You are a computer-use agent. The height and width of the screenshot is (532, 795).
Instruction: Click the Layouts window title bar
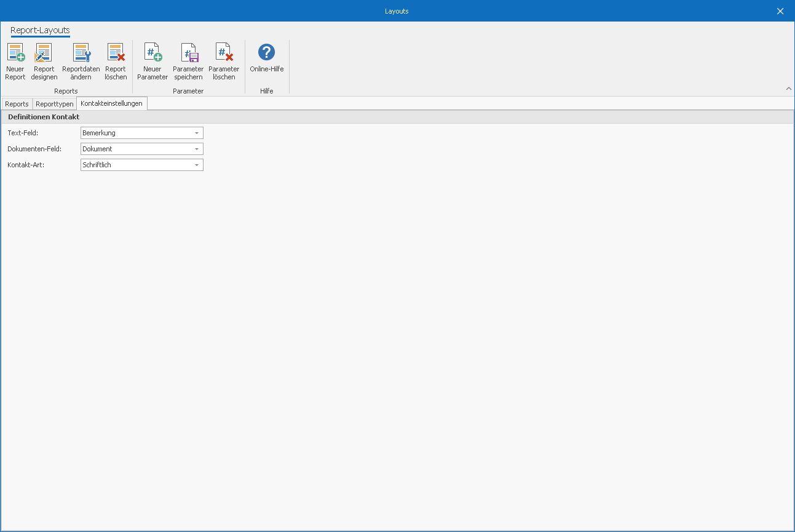pos(397,11)
